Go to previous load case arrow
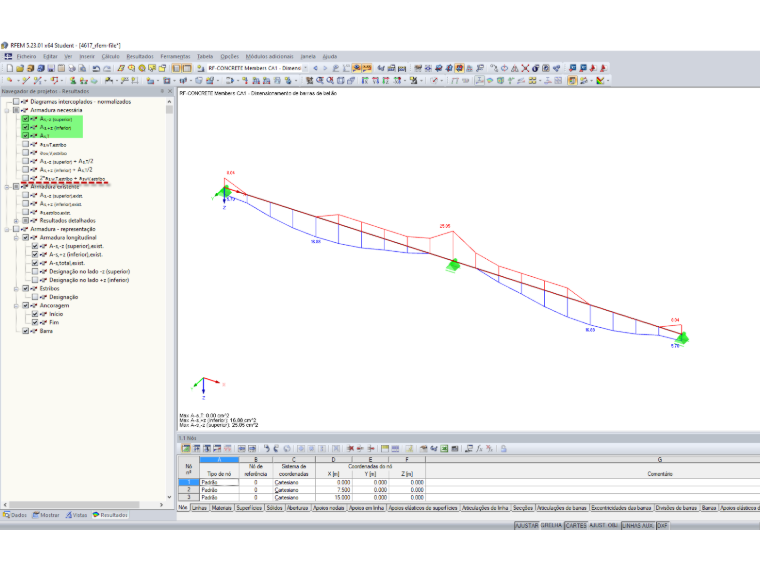 [x=316, y=68]
